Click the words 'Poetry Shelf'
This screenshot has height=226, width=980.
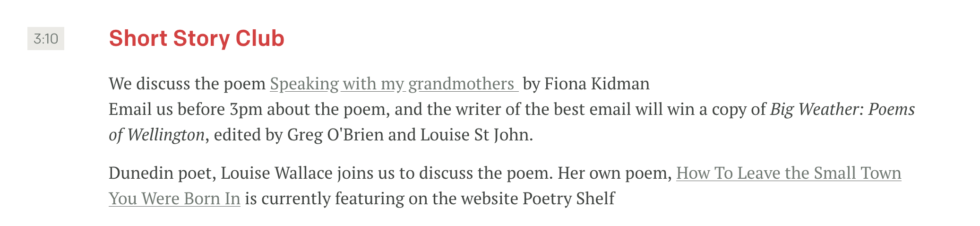pos(568,199)
